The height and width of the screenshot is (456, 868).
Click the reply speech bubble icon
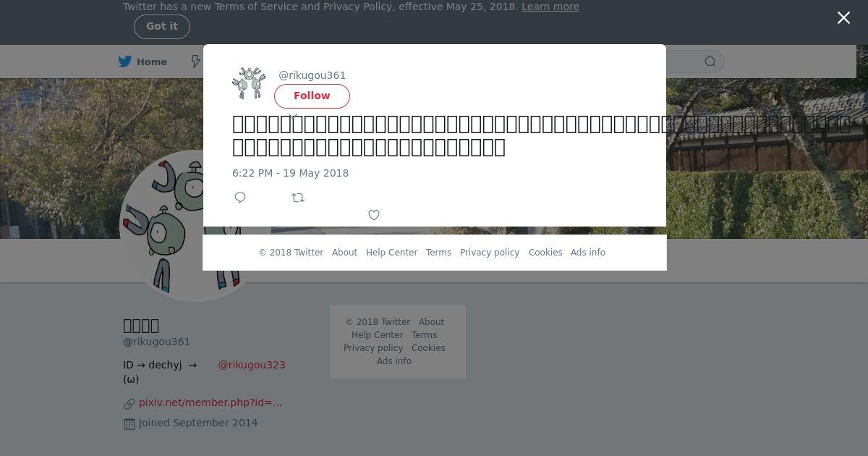pos(240,198)
